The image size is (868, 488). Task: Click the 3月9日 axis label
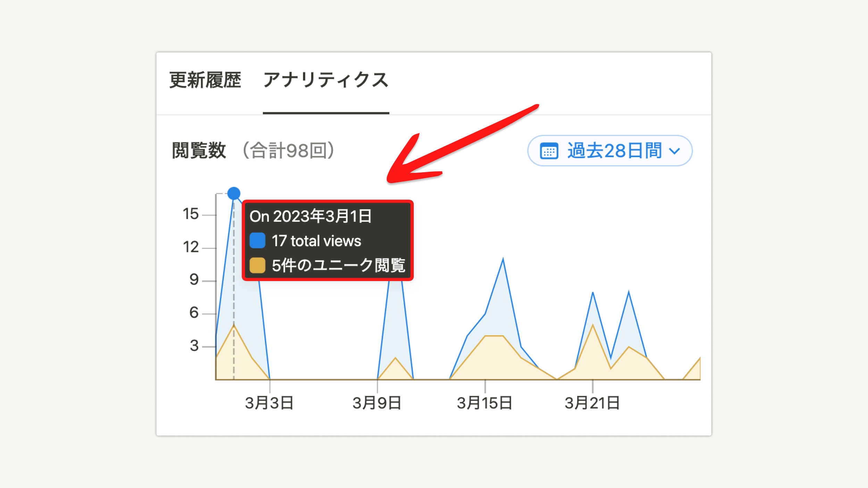point(377,403)
